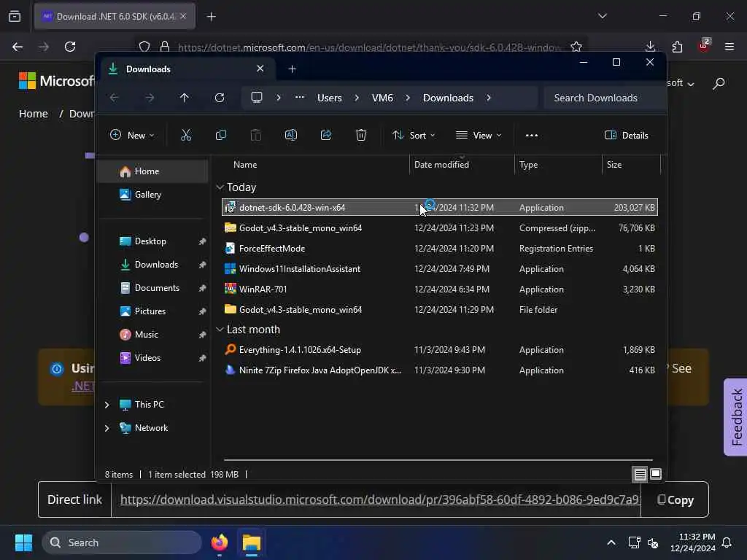Open the Feedback tab on the webpage
The width and height of the screenshot is (747, 560).
click(735, 417)
